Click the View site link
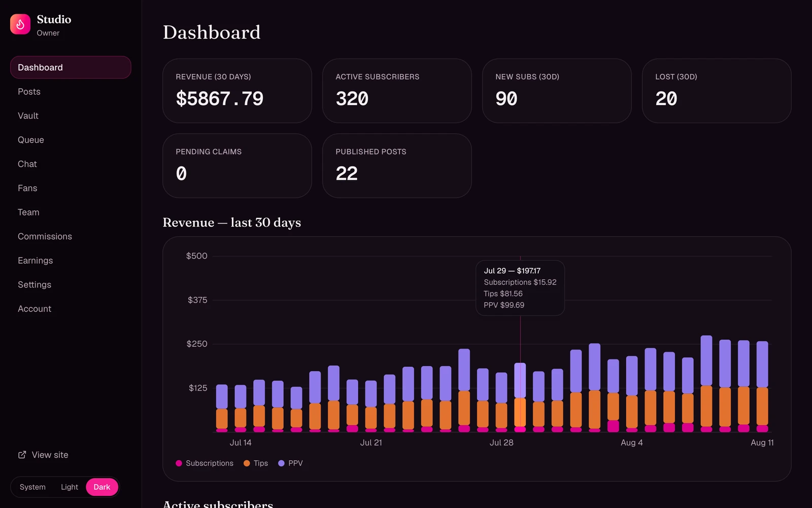 [43, 455]
